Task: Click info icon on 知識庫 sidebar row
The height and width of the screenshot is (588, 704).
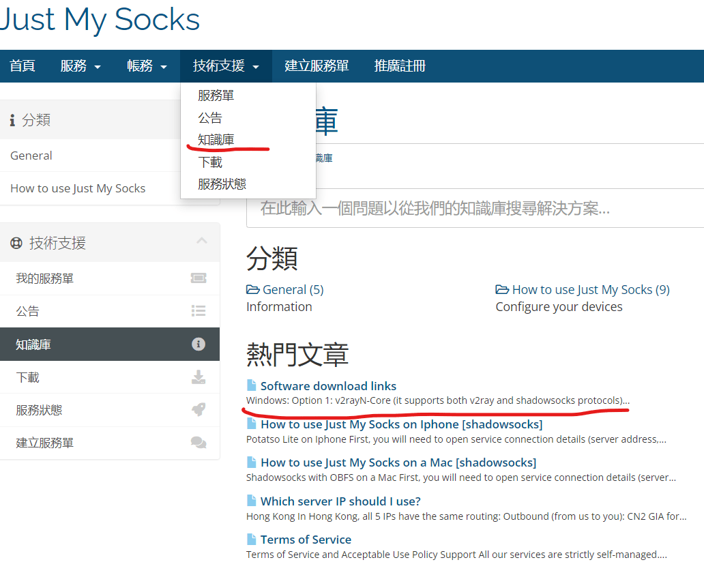Action: point(198,344)
